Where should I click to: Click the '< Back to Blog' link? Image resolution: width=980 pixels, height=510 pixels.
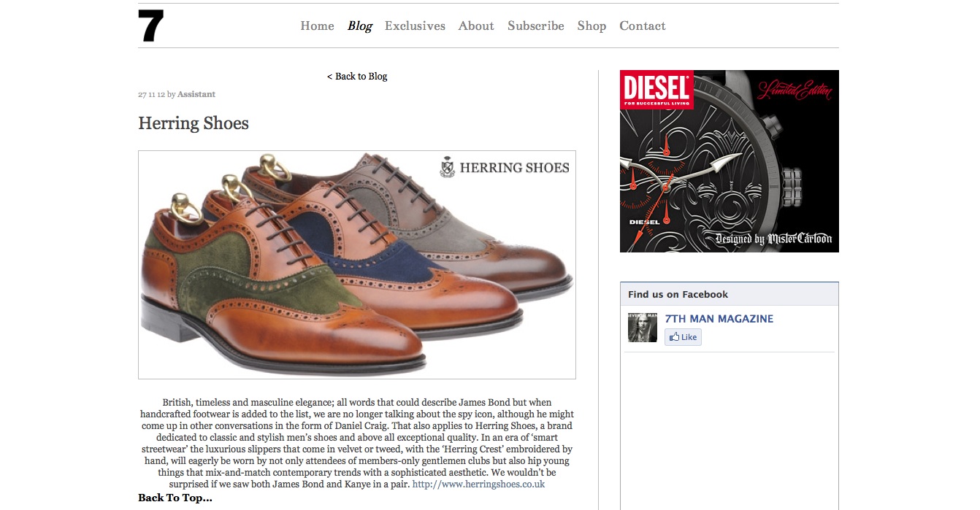[357, 76]
